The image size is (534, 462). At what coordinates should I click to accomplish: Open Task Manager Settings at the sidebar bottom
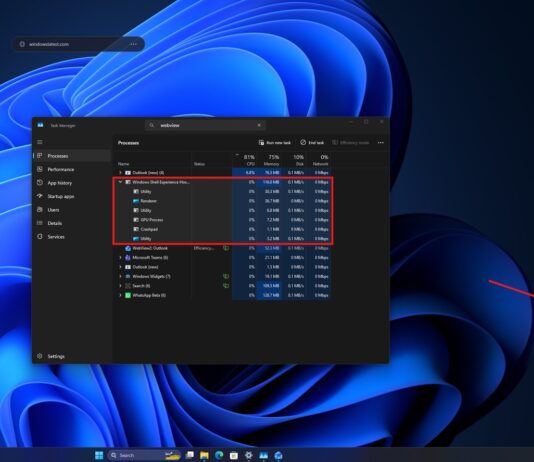72,356
